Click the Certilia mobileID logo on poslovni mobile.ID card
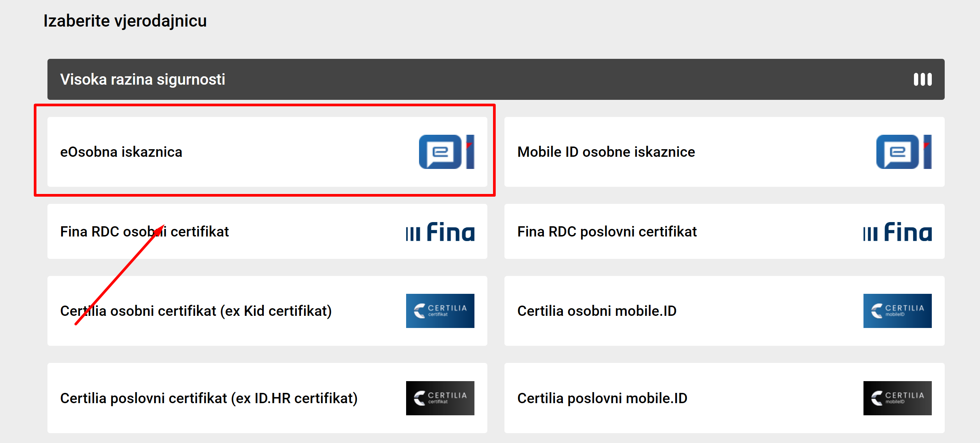Screen dimensions: 980x443 coord(898,398)
